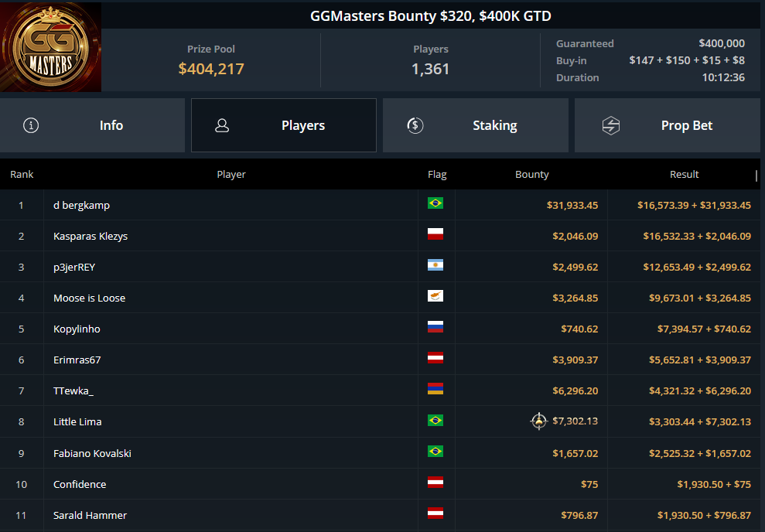Click the Staking dollar icon
765x532 pixels.
415,125
